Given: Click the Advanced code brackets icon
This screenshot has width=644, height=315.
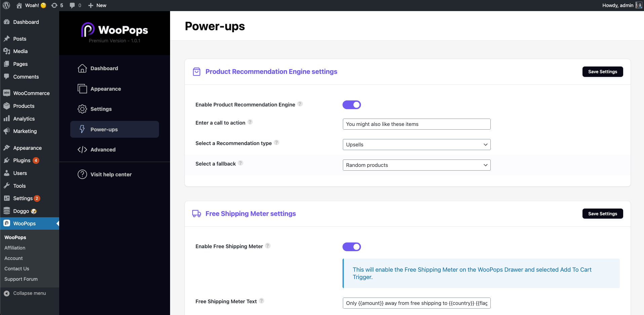Looking at the screenshot, I should pos(82,149).
